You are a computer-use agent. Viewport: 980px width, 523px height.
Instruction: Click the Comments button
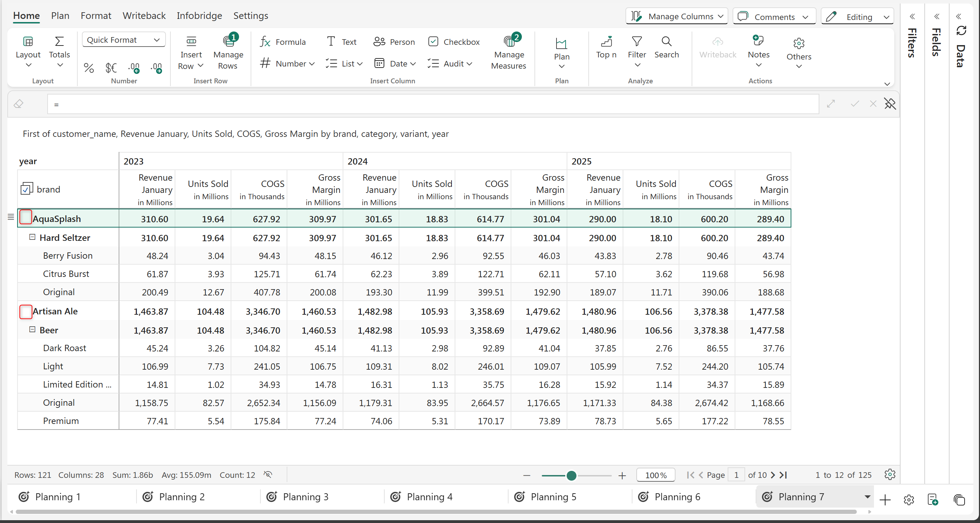click(774, 17)
